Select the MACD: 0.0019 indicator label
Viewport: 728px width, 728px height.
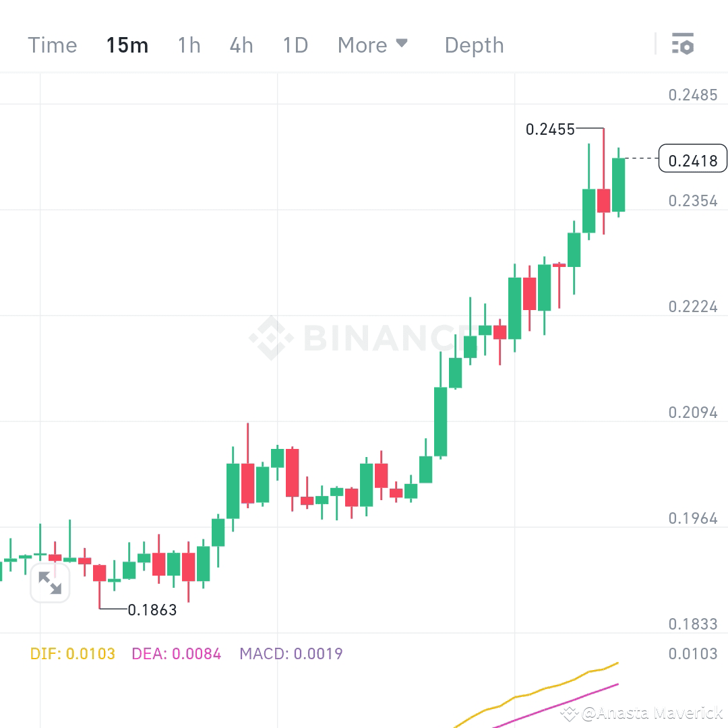(291, 654)
